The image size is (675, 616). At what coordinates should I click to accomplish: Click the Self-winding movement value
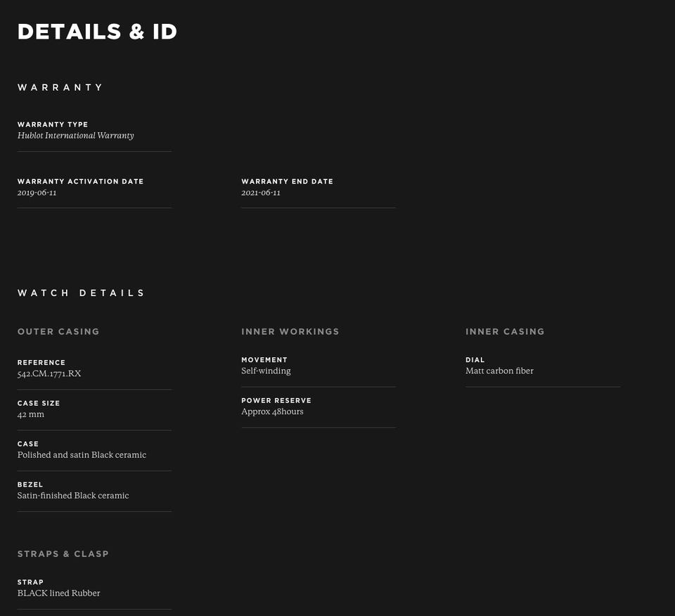(266, 371)
